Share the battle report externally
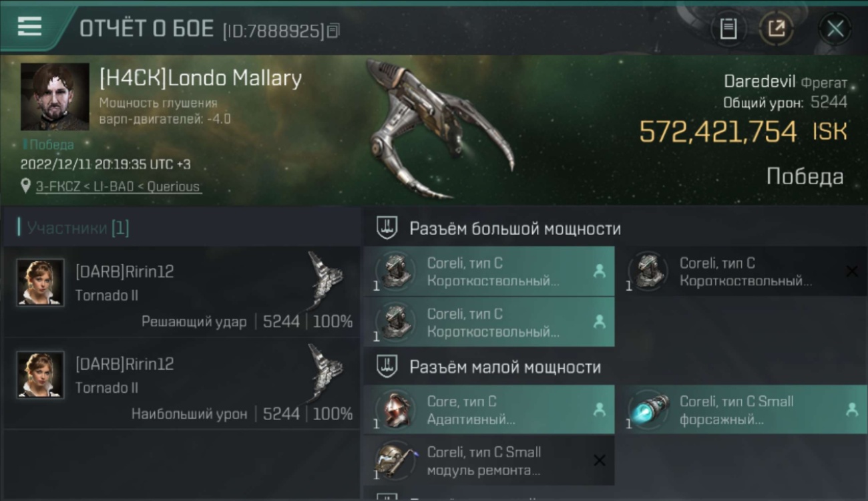This screenshot has height=501, width=868. [x=776, y=29]
